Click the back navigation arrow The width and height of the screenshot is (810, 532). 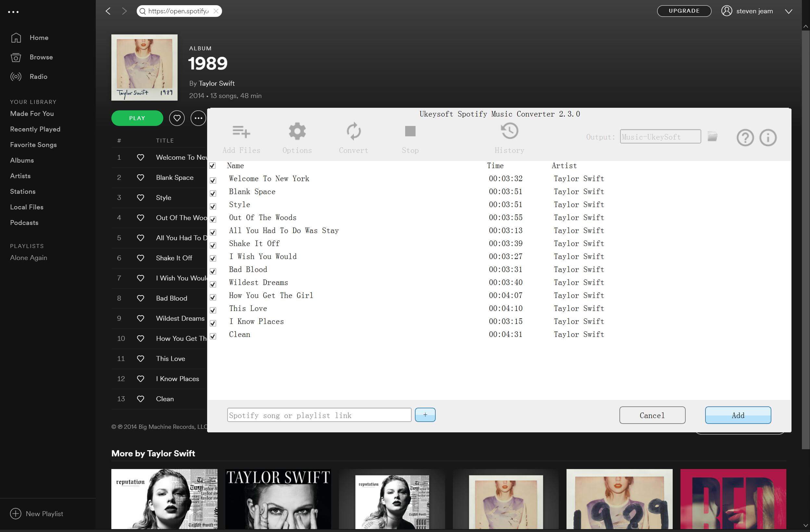click(x=108, y=11)
